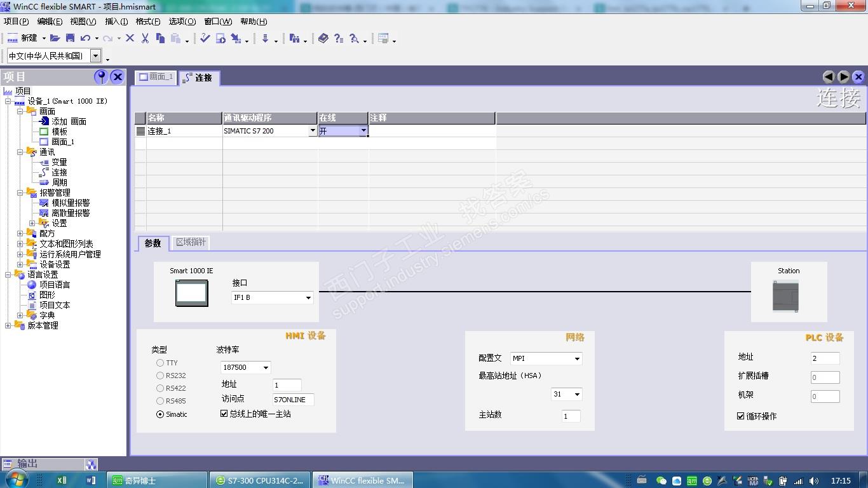868x488 pixels.
Task: Open S7-300 CPU314C taskbar button
Action: point(260,480)
